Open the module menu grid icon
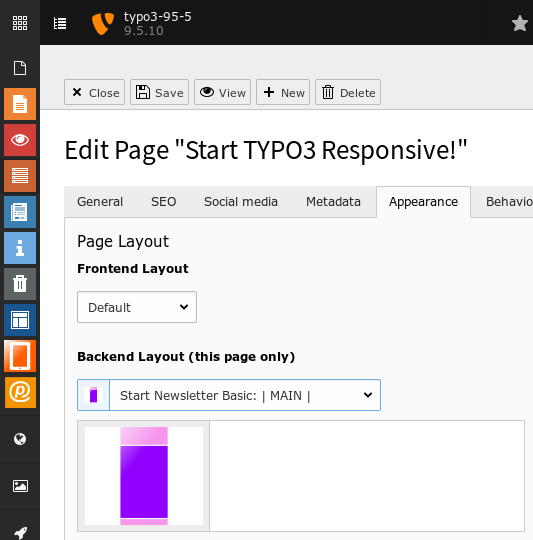 coord(20,23)
